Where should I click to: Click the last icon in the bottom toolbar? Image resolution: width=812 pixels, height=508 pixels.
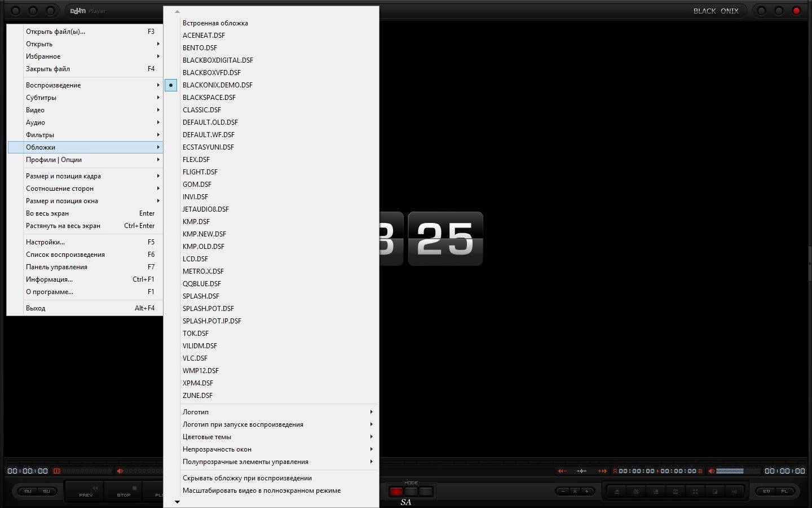734,492
